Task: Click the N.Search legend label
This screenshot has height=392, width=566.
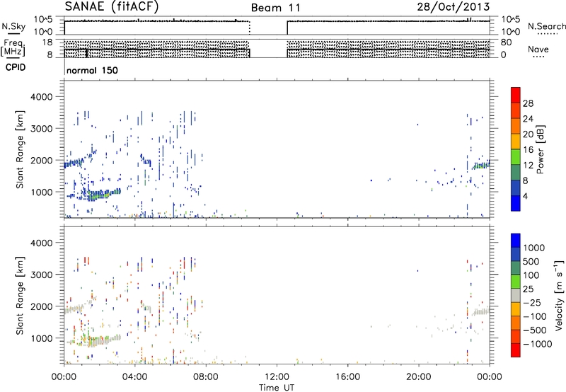Action: [546, 26]
